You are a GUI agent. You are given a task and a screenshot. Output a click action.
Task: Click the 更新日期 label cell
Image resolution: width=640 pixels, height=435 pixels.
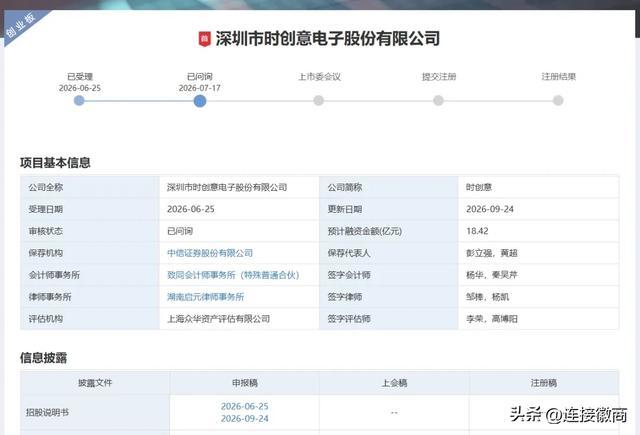pyautogui.click(x=389, y=209)
